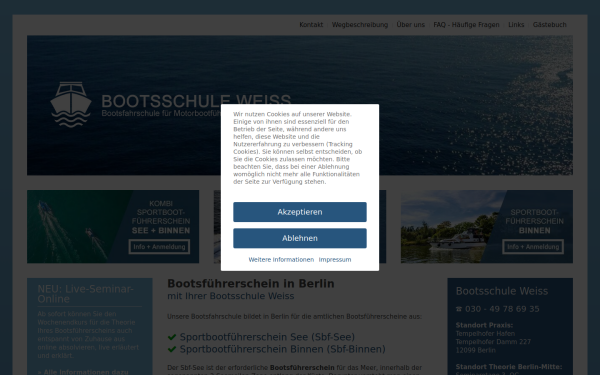Click the phone icon beside 030 number
This screenshot has width=600, height=375.
click(x=459, y=309)
